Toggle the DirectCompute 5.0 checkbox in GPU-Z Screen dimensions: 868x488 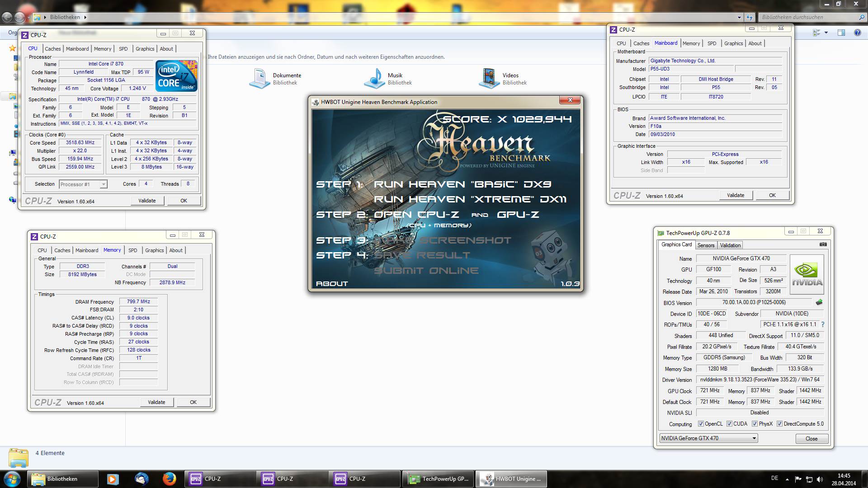(x=779, y=423)
